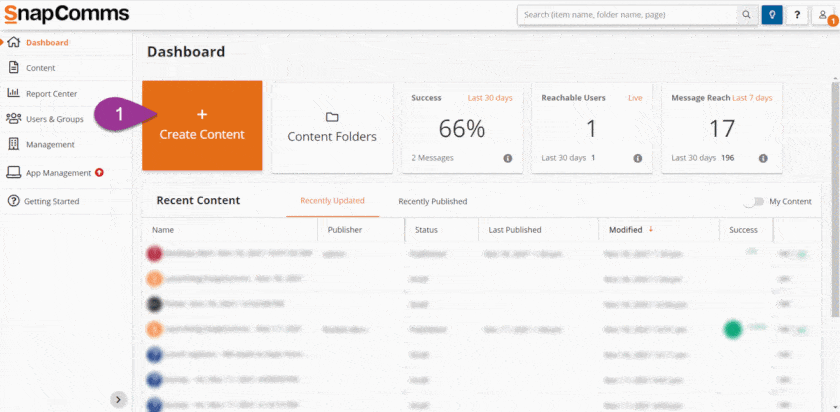Viewport: 840px width, 412px height.
Task: Sort table by Publisher column header
Action: coord(344,230)
